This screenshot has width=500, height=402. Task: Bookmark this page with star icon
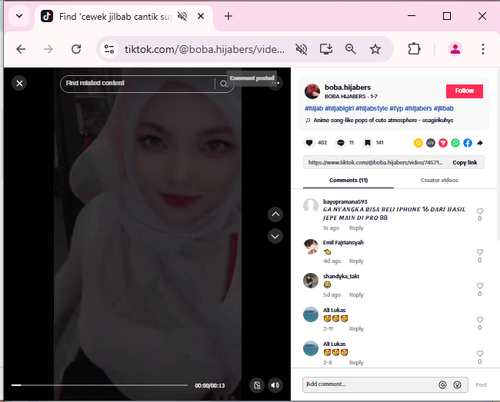(x=375, y=49)
